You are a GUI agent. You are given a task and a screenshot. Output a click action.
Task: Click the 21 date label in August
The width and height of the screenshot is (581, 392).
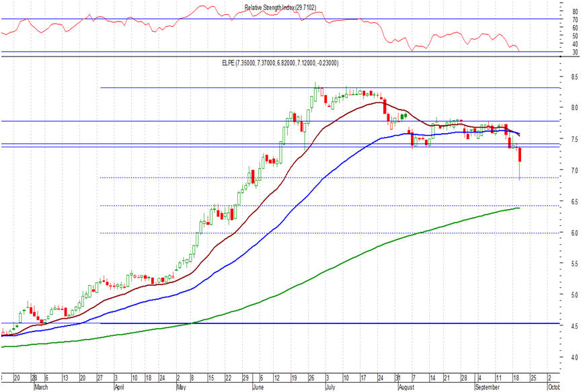coord(447,379)
